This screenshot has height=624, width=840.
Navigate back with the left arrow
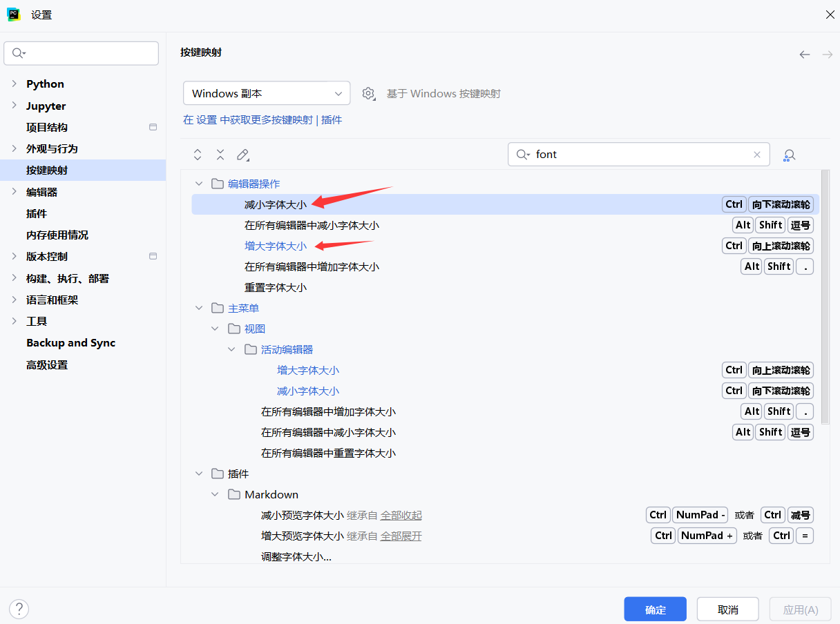(x=805, y=55)
